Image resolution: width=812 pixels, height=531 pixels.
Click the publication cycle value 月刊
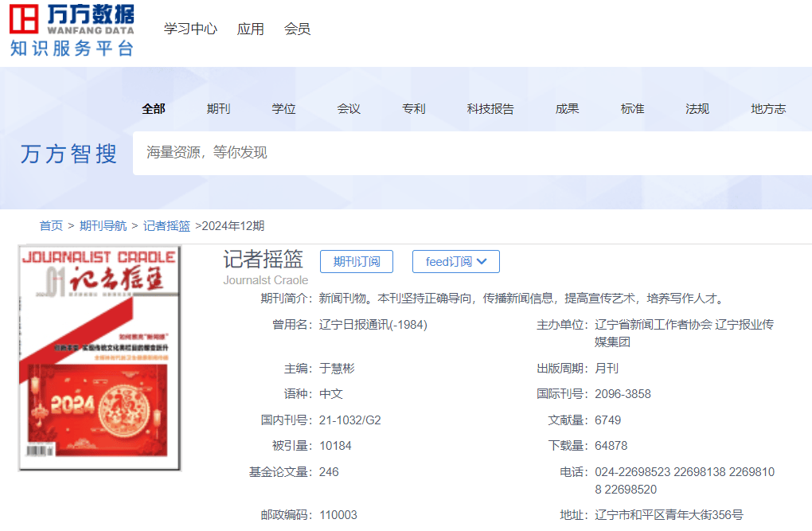pos(607,369)
